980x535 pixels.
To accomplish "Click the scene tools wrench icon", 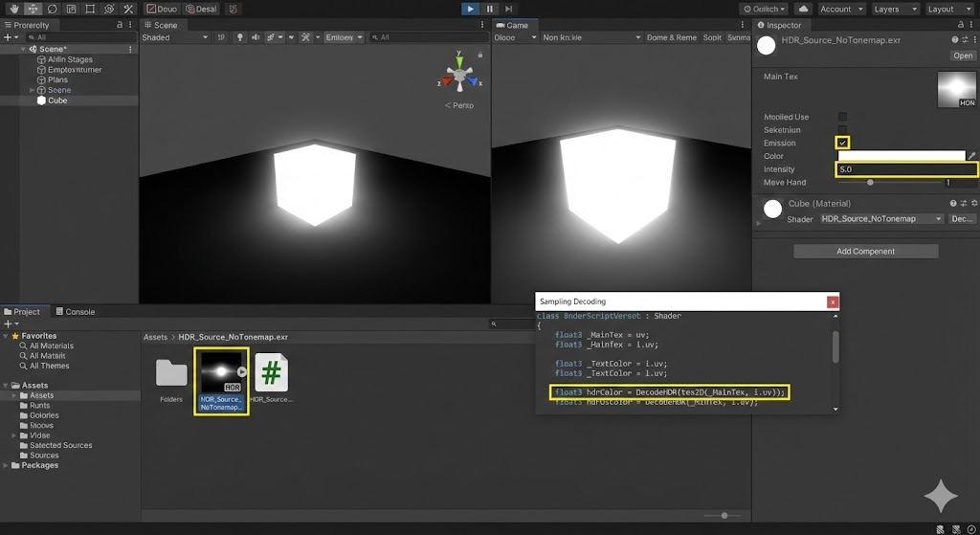I will 305,37.
